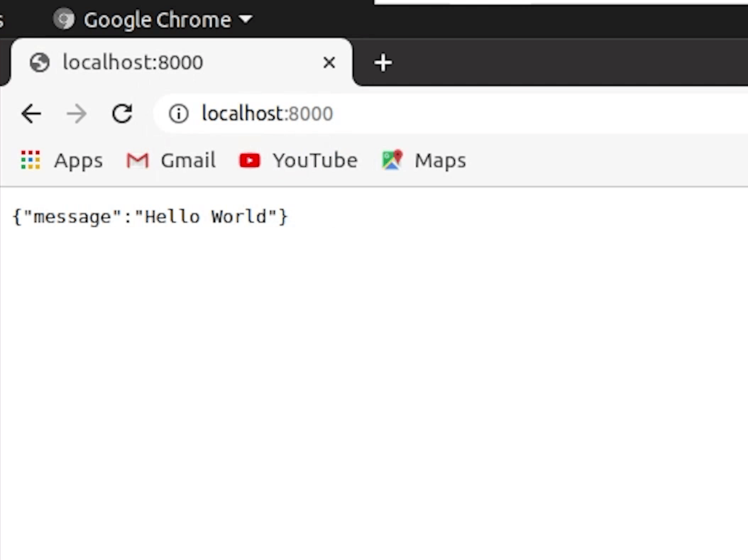
Task: Click the Maps pin icon
Action: click(x=392, y=160)
